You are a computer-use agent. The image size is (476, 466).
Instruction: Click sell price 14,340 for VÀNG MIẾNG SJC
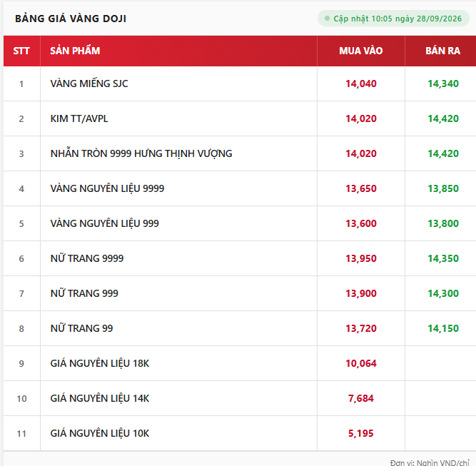tap(443, 83)
